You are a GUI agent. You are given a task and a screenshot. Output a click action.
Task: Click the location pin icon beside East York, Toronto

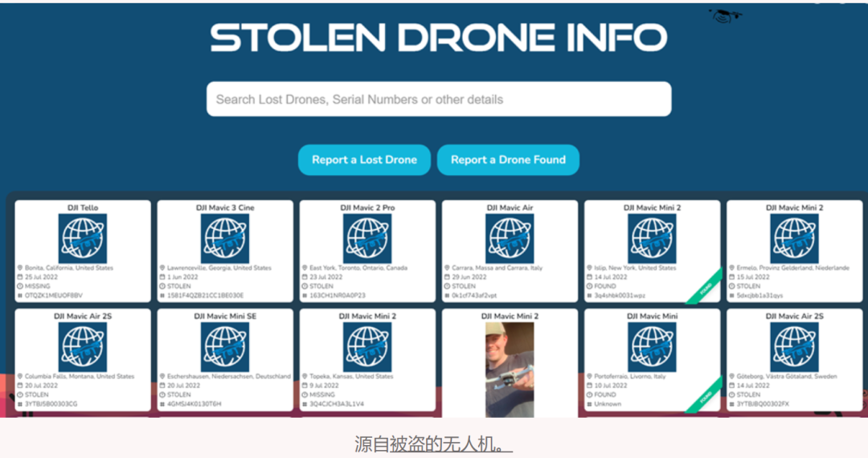point(305,268)
